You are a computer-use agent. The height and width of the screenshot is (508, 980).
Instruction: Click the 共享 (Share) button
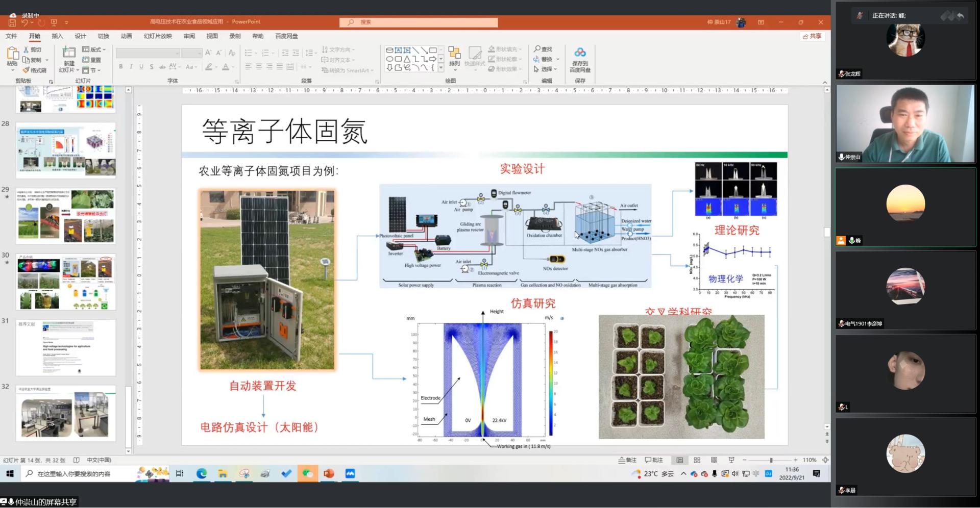(812, 36)
